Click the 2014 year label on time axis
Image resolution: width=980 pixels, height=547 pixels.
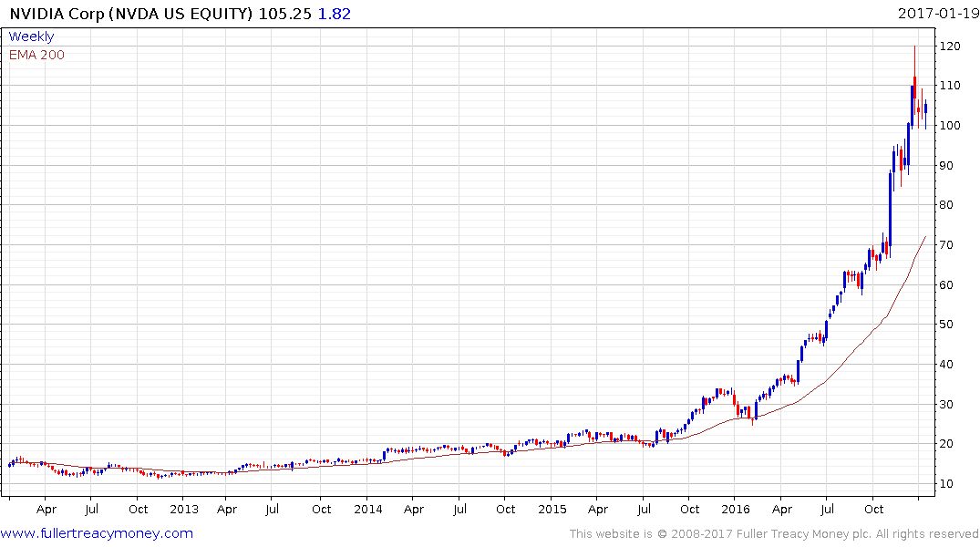368,510
